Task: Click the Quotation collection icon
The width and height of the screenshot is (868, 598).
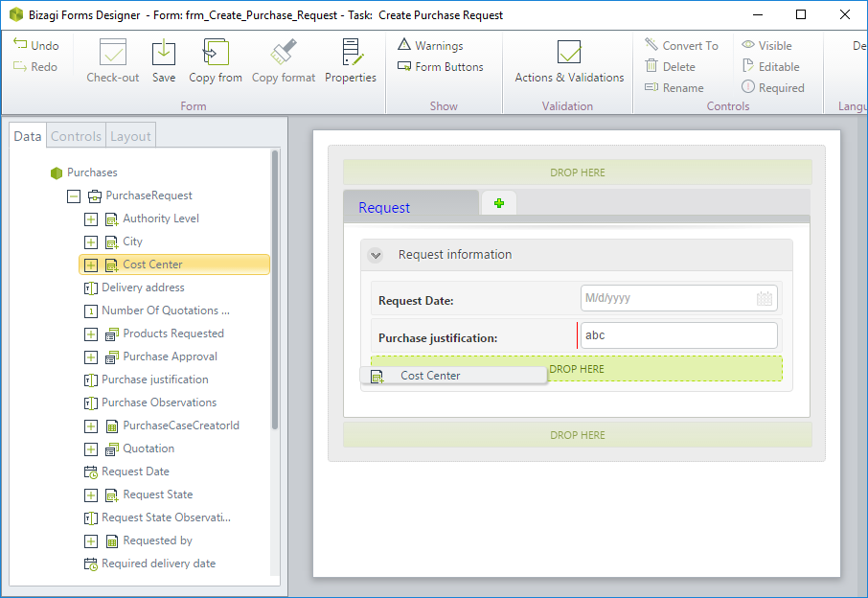Action: (112, 449)
